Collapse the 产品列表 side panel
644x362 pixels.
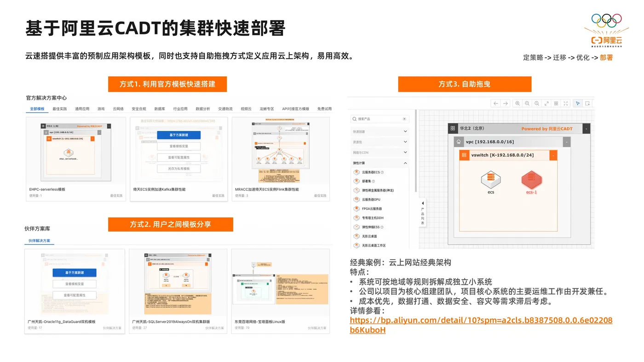point(423,213)
